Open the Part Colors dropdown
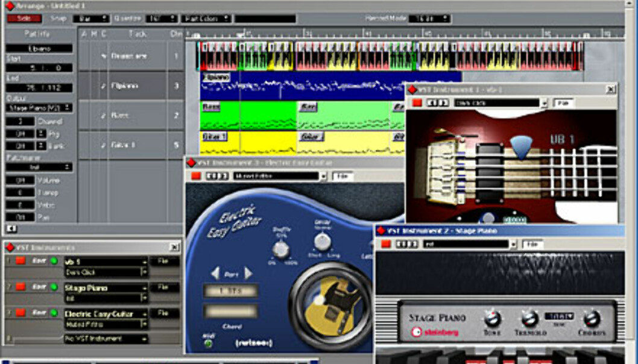 [206, 19]
